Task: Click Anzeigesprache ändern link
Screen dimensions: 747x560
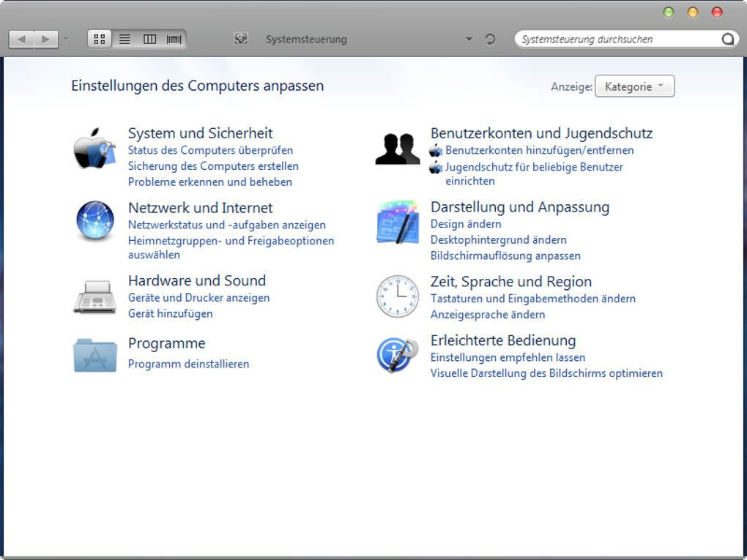Action: (488, 314)
